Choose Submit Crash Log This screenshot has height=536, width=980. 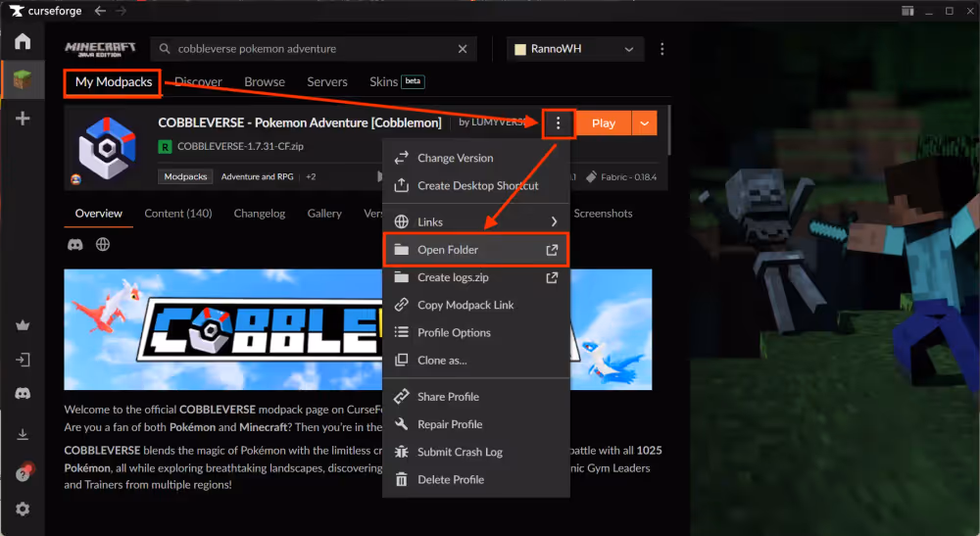[475, 452]
